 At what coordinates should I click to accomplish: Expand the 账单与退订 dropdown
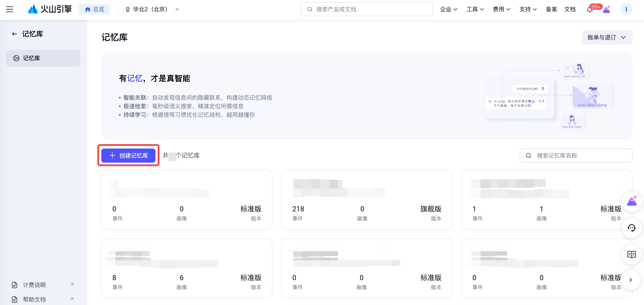click(607, 37)
